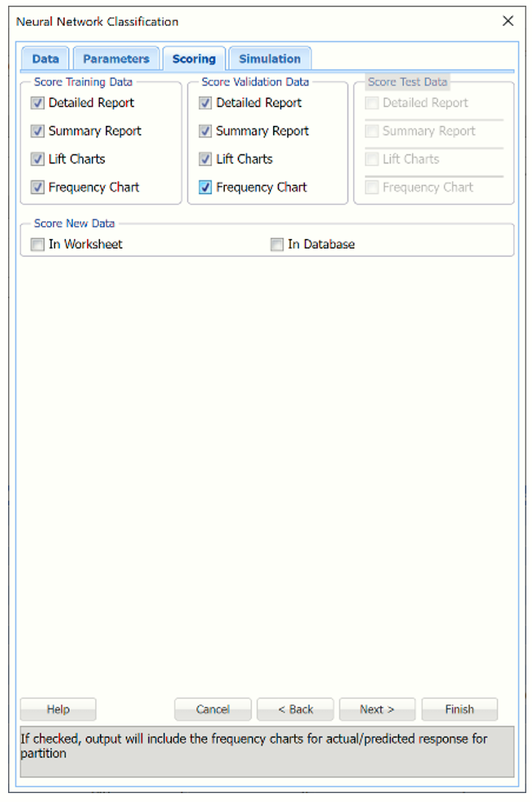The height and width of the screenshot is (802, 532).
Task: Switch to the Data tab
Action: click(45, 59)
